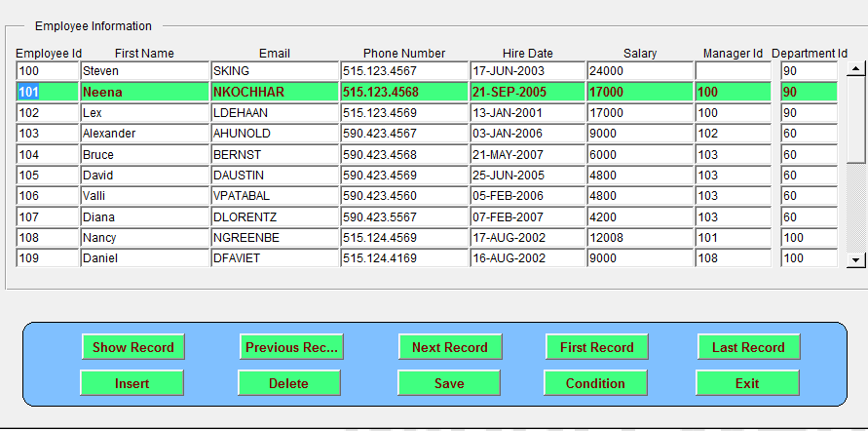Click hire date 21-SEP-2005
Screen dimensions: 868x431
[x=528, y=92]
